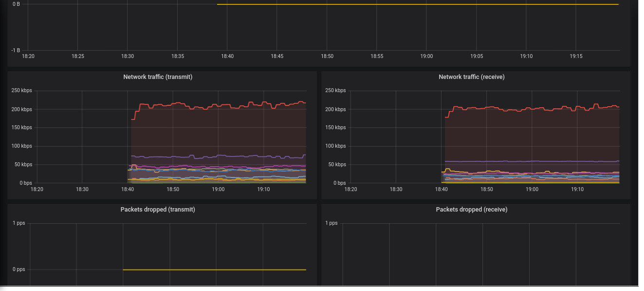Open the Packets dropped (receive) panel title
This screenshot has width=644, height=291.
pos(471,210)
